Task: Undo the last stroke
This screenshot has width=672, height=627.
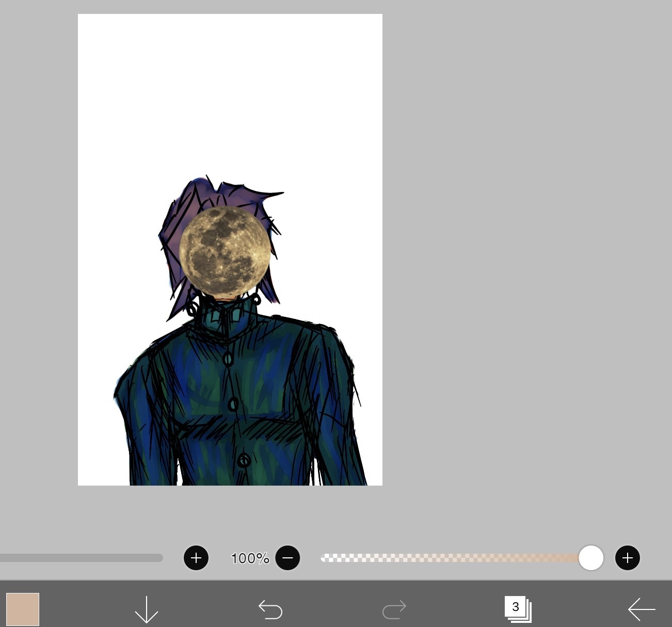Action: tap(270, 609)
